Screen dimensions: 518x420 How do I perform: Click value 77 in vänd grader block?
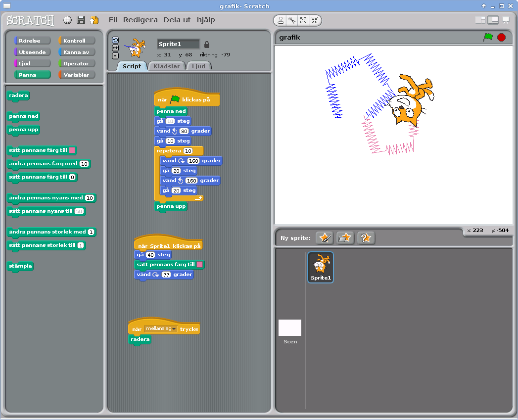[166, 275]
